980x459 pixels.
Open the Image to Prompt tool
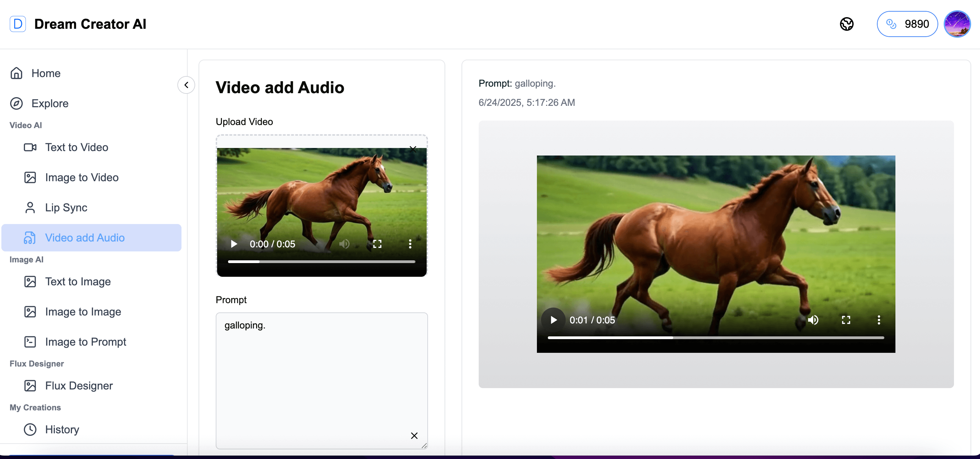tap(86, 342)
